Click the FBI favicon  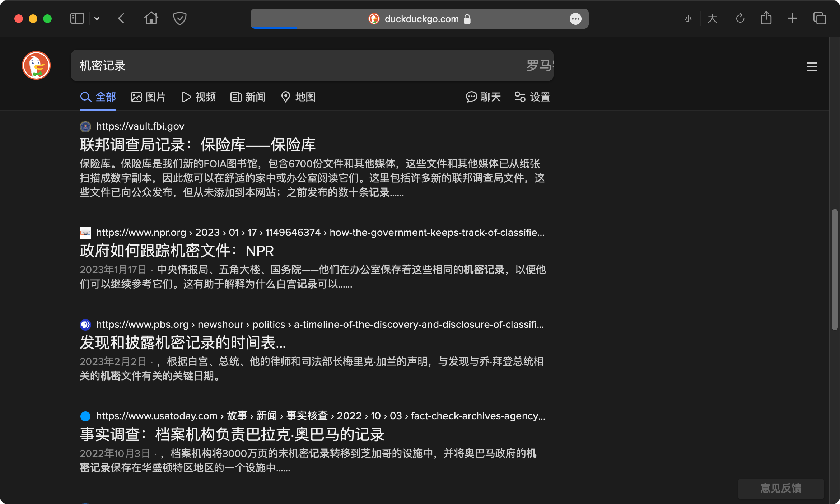85,126
